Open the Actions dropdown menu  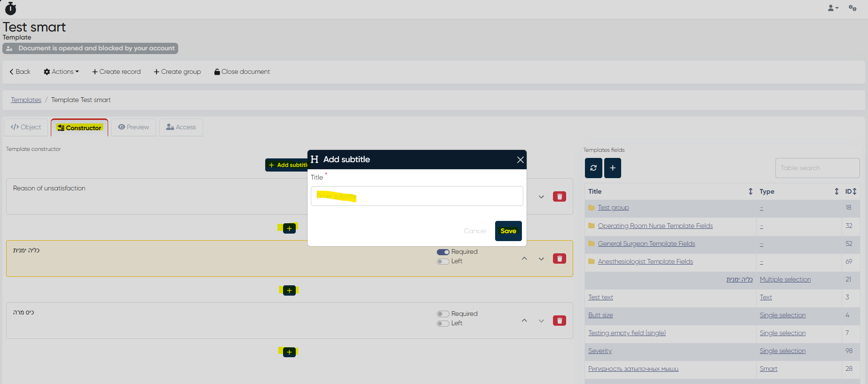(61, 72)
